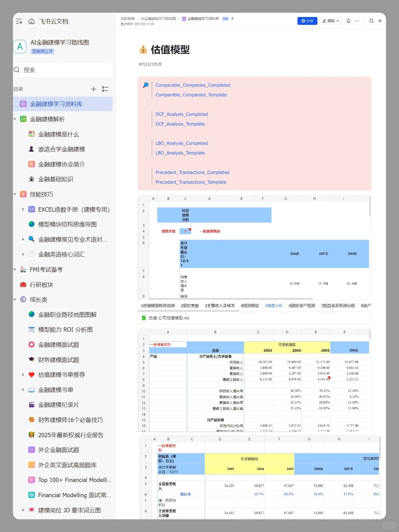Click the xls file icon of 估值-公司估值模型.xls
399x532 pixels.
[144, 318]
